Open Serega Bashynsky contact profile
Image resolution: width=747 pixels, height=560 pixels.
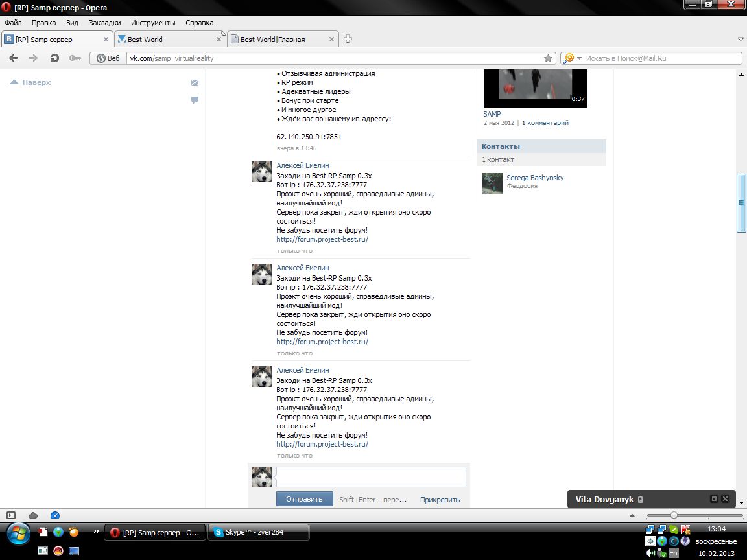tap(535, 178)
